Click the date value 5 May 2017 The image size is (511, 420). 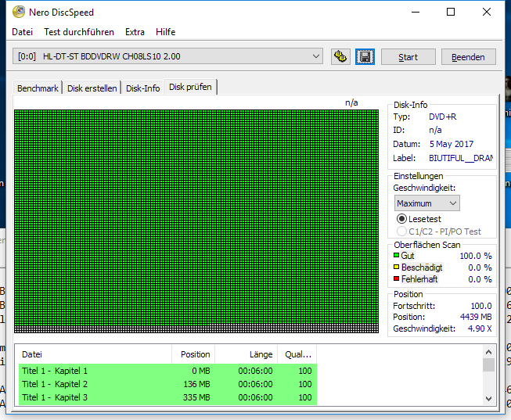coord(451,144)
